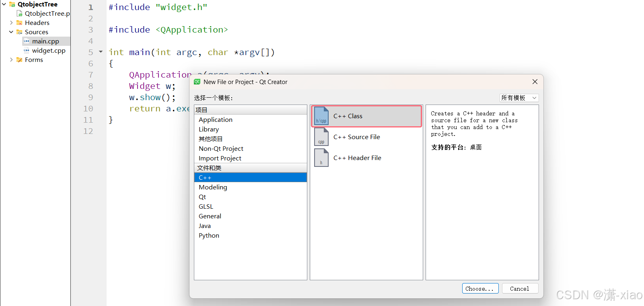Click the 文件和类 section header
Screen dimensions: 644x306
(x=250, y=168)
